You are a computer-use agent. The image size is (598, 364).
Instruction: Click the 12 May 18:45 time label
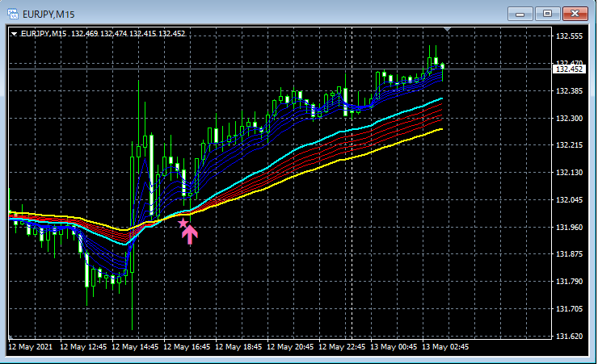coord(238,347)
